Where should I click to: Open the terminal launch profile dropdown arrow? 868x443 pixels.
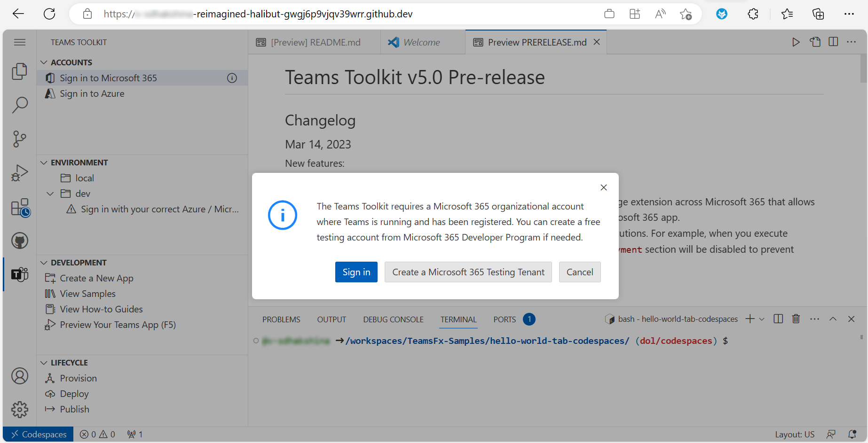(762, 319)
